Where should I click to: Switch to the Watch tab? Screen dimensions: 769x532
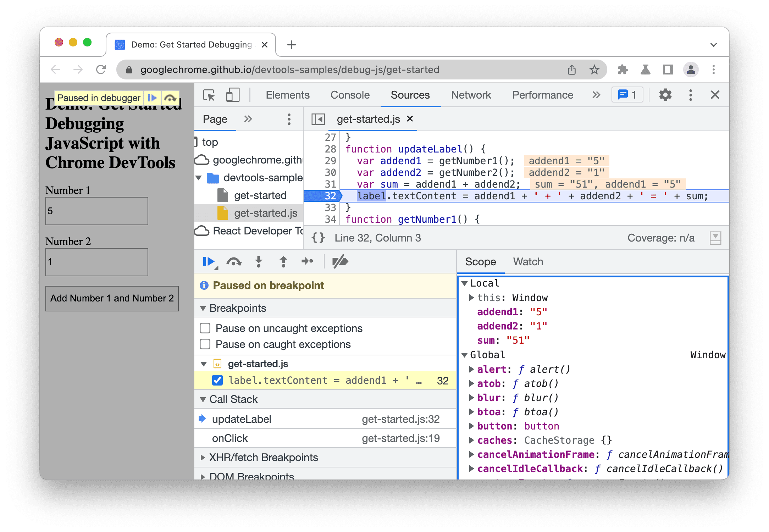coord(529,262)
